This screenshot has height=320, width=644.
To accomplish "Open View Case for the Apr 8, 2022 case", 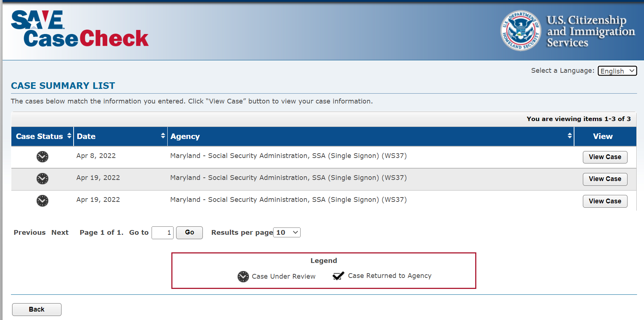I will 605,157.
